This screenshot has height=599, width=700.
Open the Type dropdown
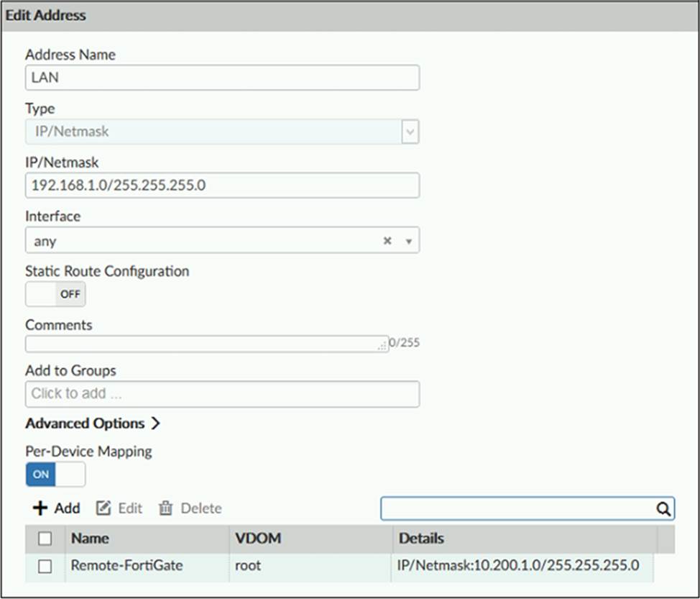click(410, 132)
